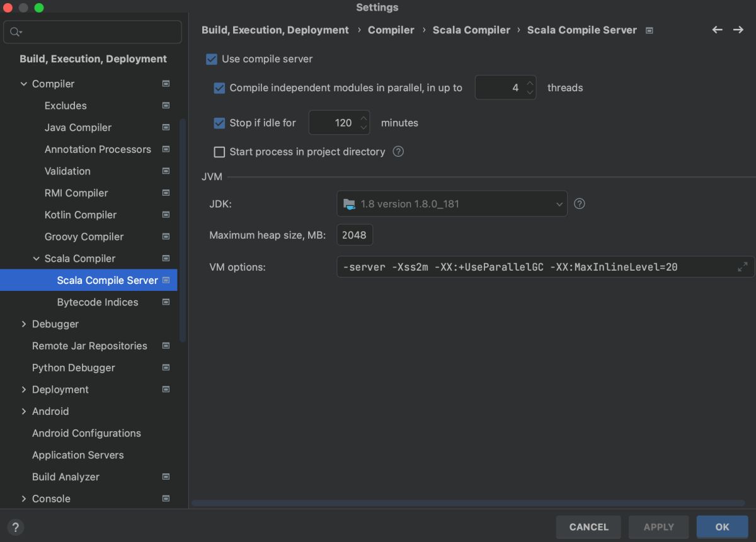Expand the Deployment tree node
756x542 pixels.
pyautogui.click(x=24, y=390)
